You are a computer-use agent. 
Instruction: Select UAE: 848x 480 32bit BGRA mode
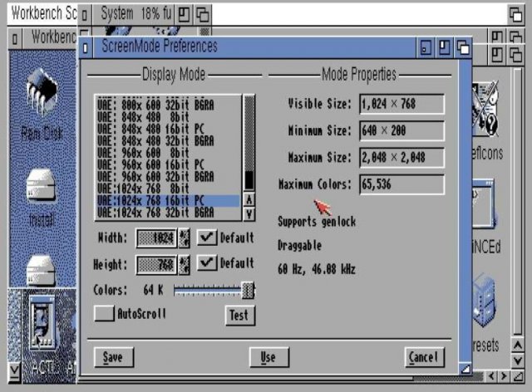pos(168,140)
